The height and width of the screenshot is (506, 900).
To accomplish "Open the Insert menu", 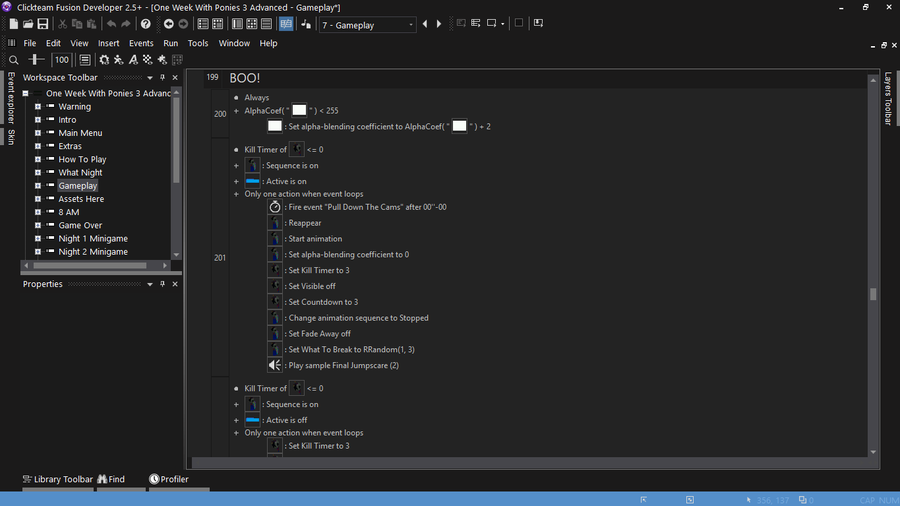I will [x=108, y=43].
